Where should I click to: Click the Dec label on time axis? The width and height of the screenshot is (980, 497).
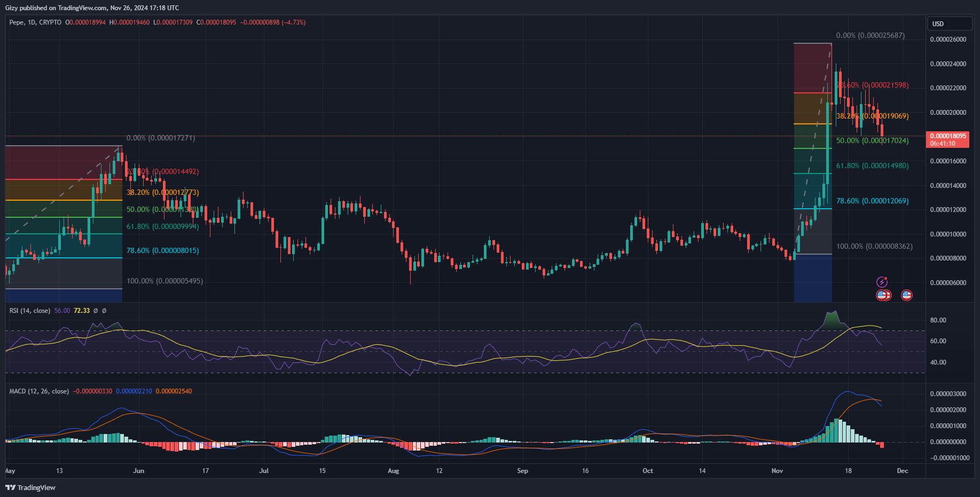(903, 471)
